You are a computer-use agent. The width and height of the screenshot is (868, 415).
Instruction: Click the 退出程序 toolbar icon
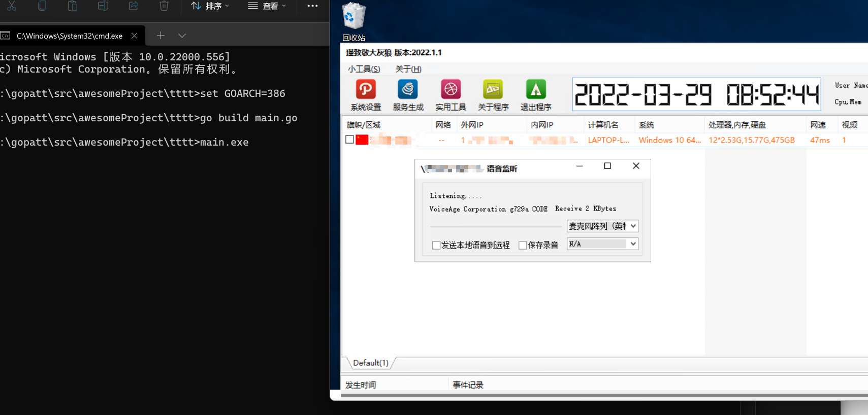536,95
